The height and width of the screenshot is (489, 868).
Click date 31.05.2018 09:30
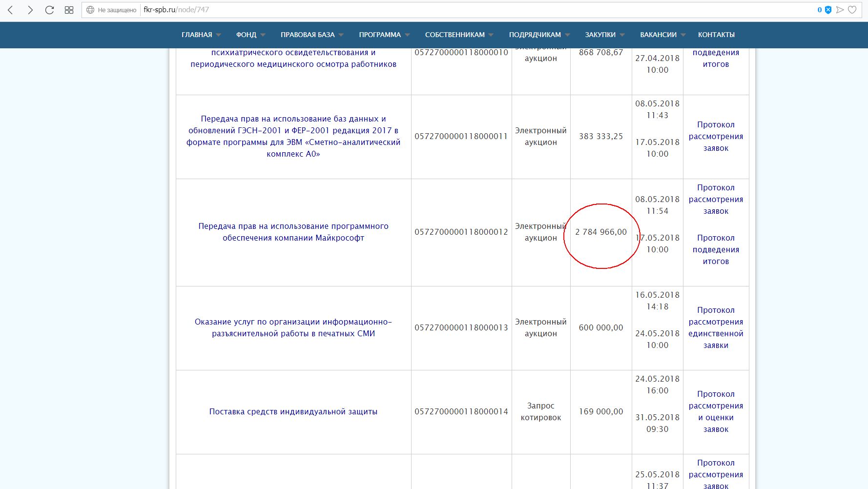pos(657,423)
